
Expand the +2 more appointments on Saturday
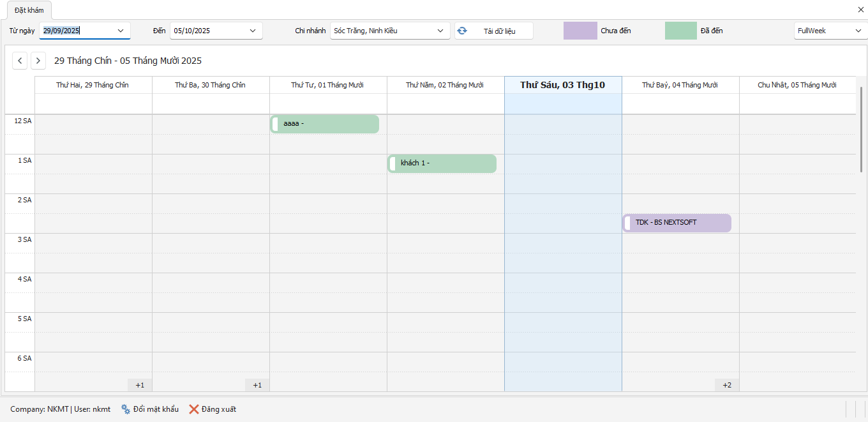(726, 385)
